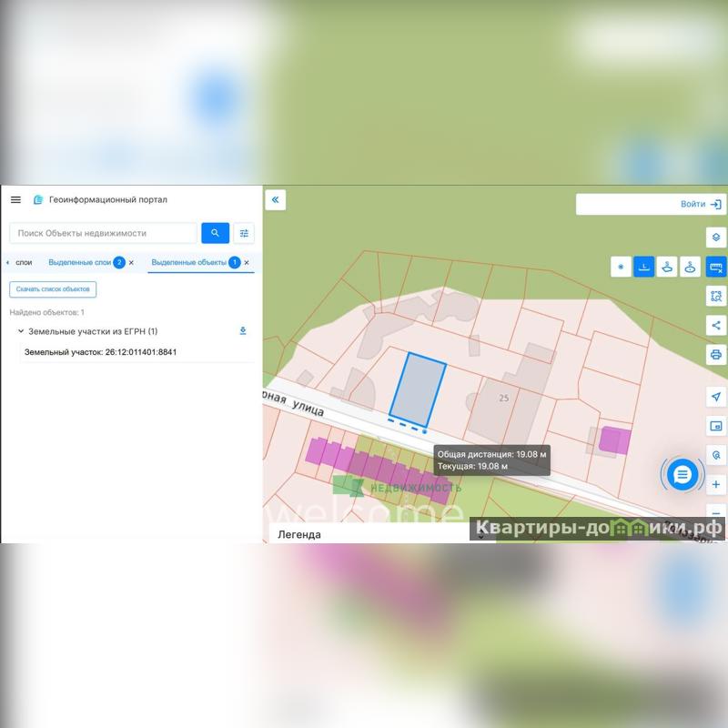Click the blue search magnifier button
The height and width of the screenshot is (728, 728).
tap(215, 233)
